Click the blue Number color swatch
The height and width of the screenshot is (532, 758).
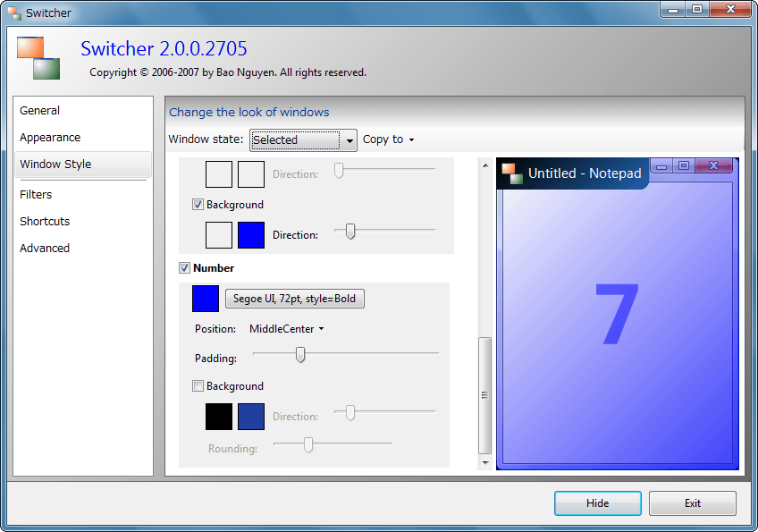pyautogui.click(x=206, y=299)
